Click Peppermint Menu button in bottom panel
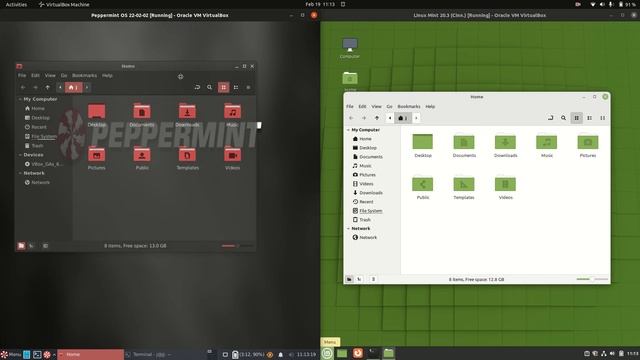The width and height of the screenshot is (640, 360). coord(11,354)
